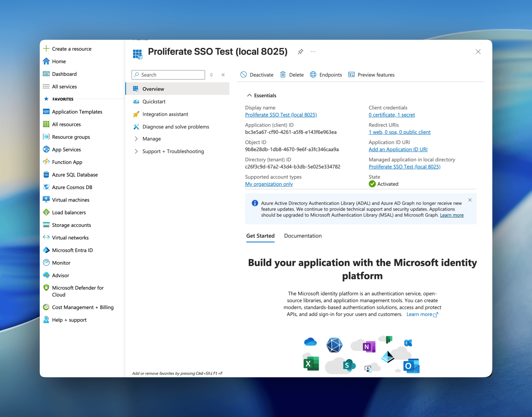Click the Create a resource plus icon
The image size is (532, 417).
(x=46, y=49)
